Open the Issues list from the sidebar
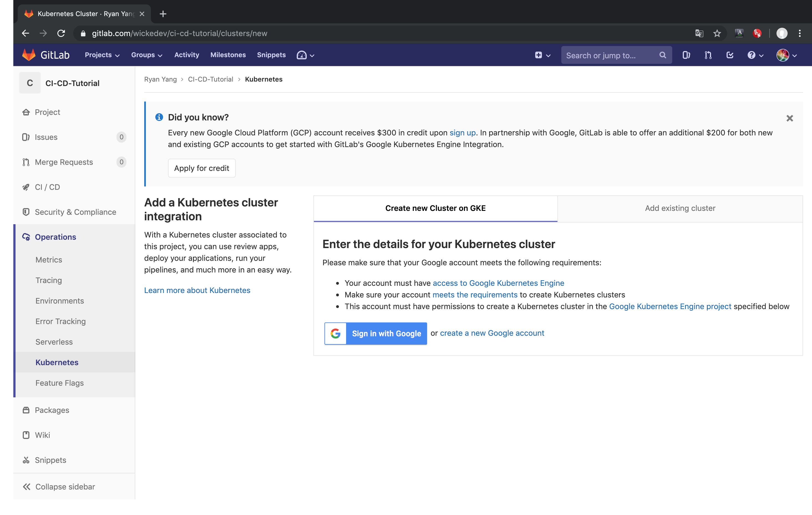The image size is (812, 515). point(46,137)
